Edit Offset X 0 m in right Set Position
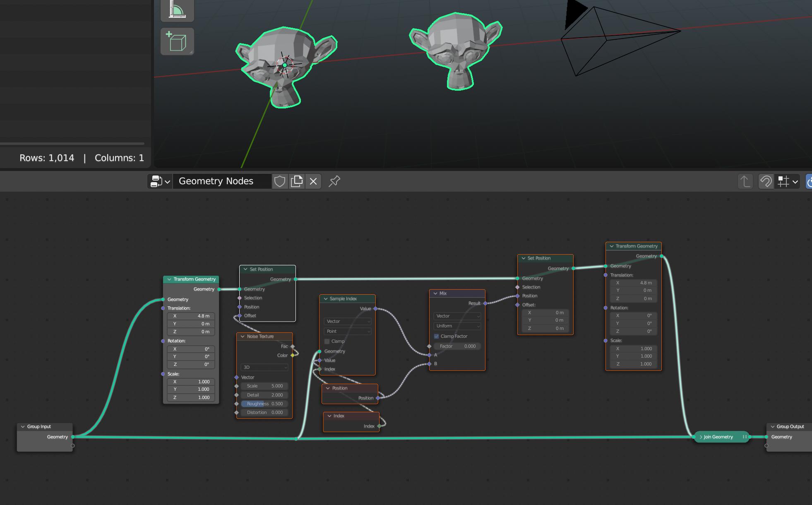 [545, 313]
